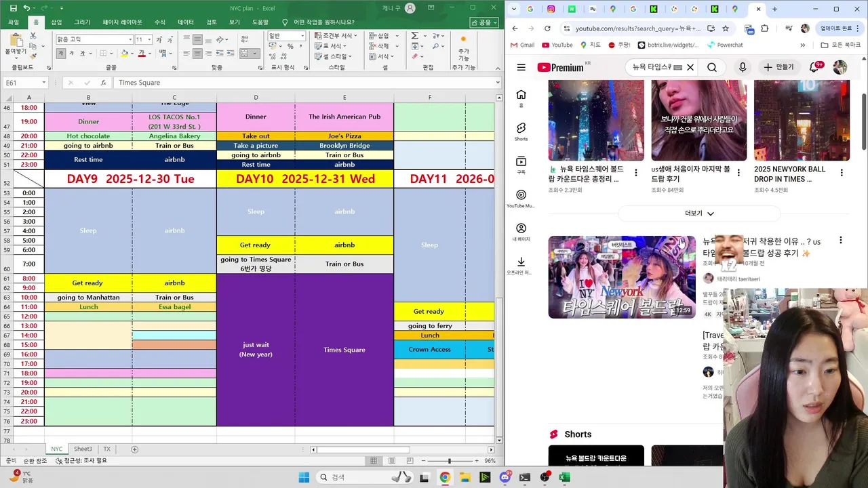Reload the YouTube page in Chrome
The width and height of the screenshot is (868, 488).
click(548, 28)
